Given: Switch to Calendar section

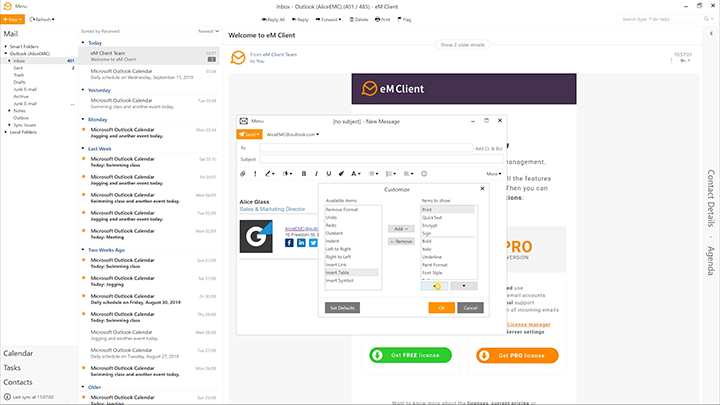Looking at the screenshot, I should click(x=18, y=353).
